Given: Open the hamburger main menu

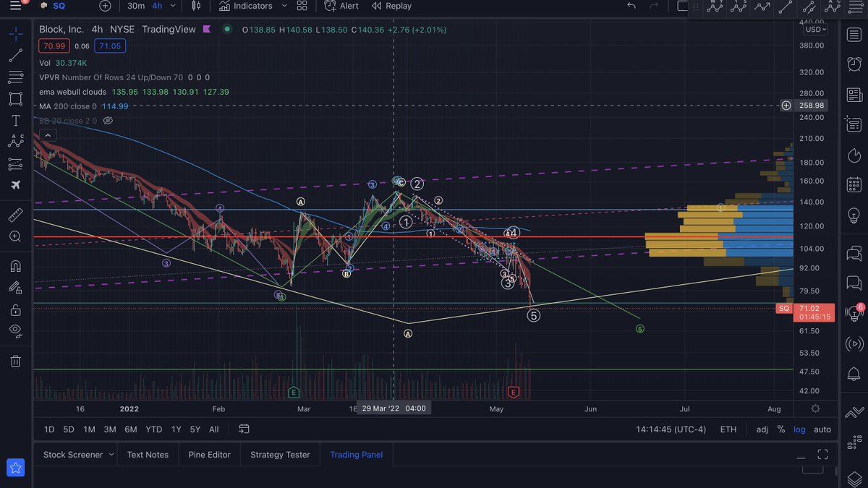Looking at the screenshot, I should point(15,6).
